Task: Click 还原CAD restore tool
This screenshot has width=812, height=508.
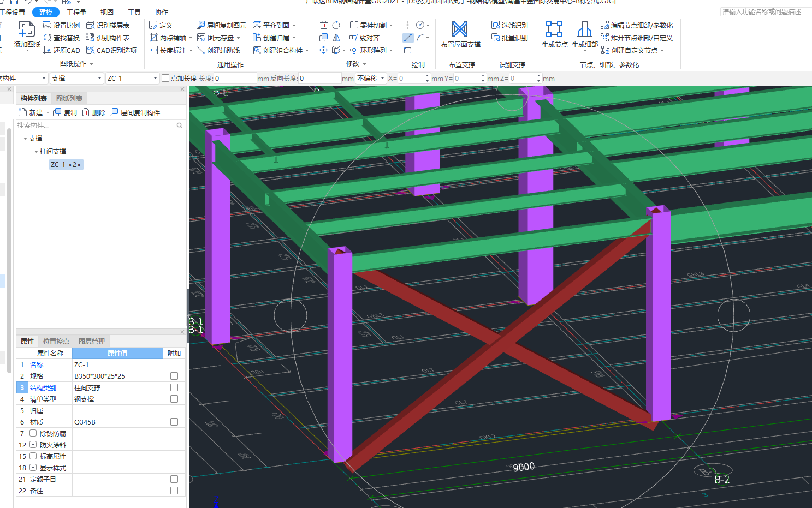Action: point(61,50)
